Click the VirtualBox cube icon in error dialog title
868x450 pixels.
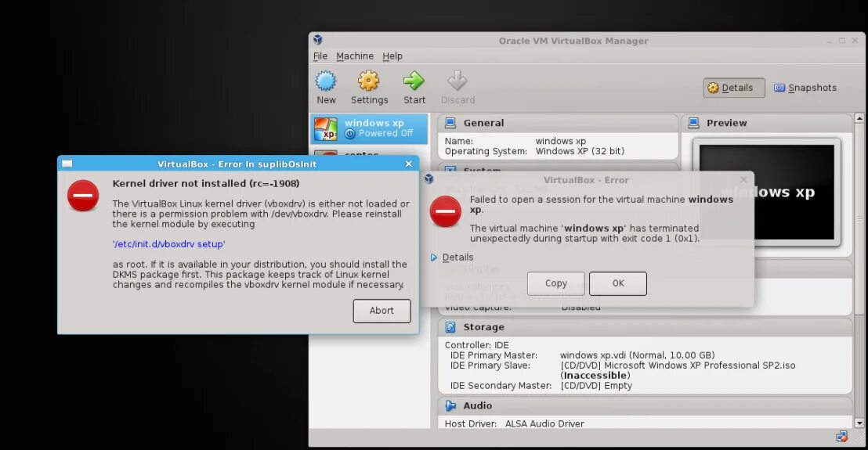pos(429,179)
